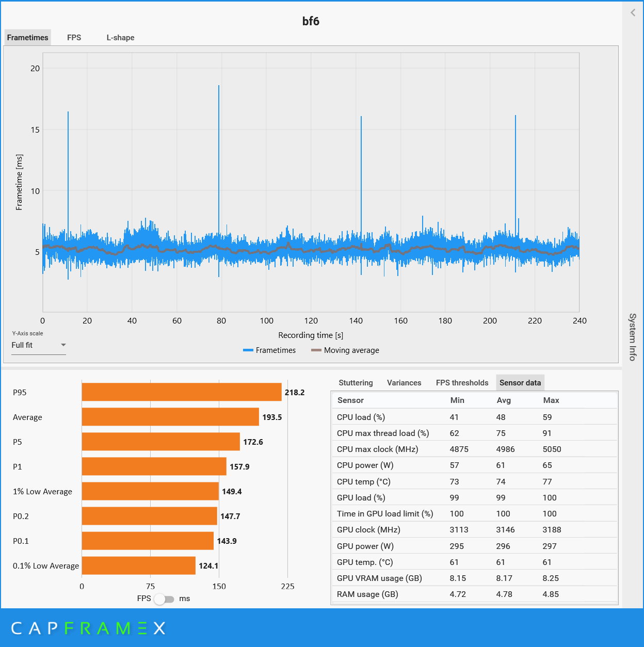Open the Stuttering tab
The width and height of the screenshot is (644, 647).
coord(356,383)
